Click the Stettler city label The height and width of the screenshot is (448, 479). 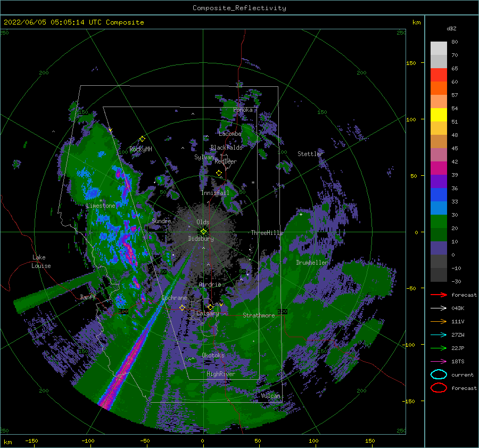(x=310, y=154)
